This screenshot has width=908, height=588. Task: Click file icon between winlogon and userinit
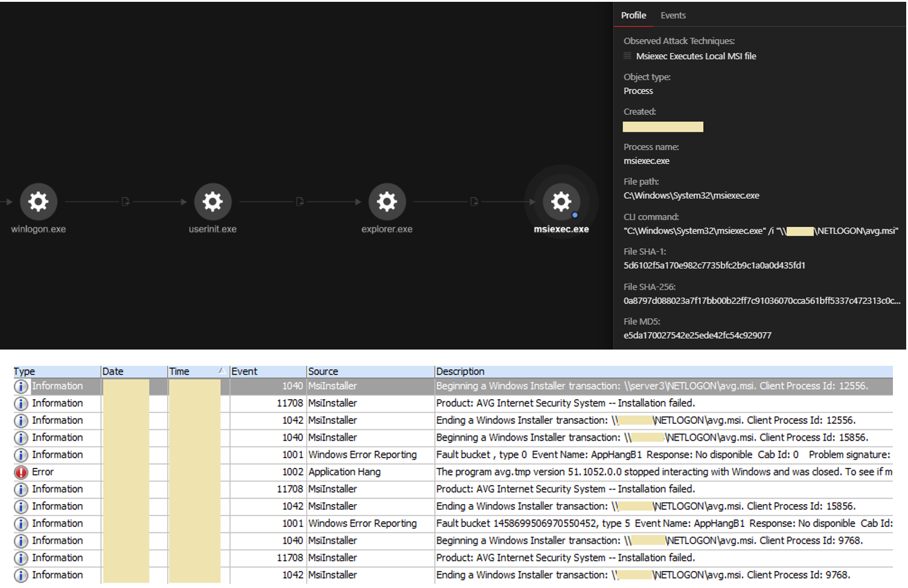pos(126,202)
